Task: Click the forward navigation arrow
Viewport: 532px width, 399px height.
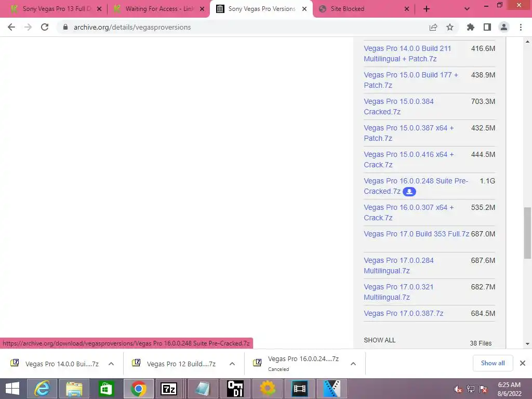Action: coord(28,27)
